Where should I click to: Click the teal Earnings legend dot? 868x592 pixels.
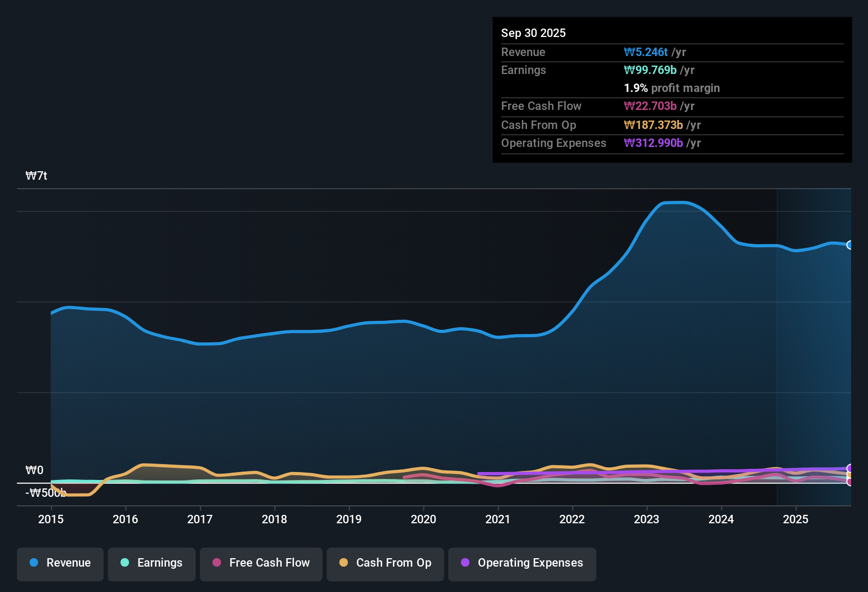tap(125, 563)
